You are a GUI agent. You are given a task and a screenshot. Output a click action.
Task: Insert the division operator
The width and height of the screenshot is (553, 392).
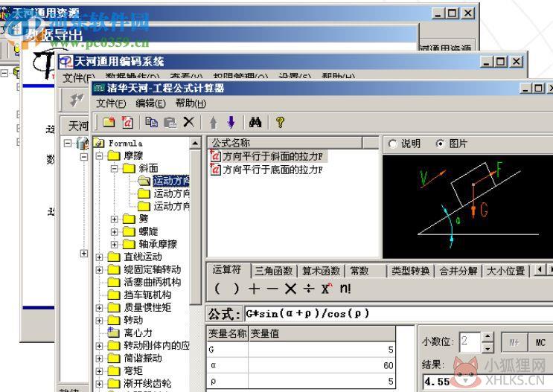pyautogui.click(x=309, y=289)
